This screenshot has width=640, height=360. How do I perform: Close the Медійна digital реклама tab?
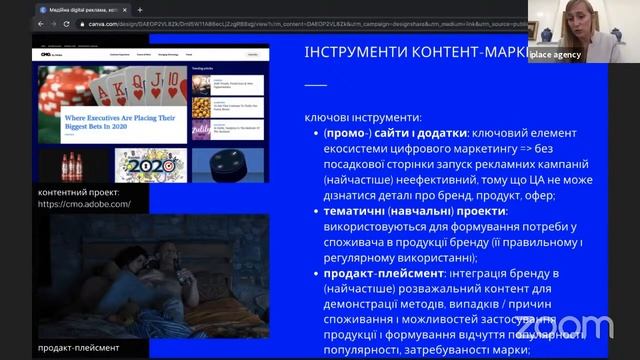(x=124, y=10)
